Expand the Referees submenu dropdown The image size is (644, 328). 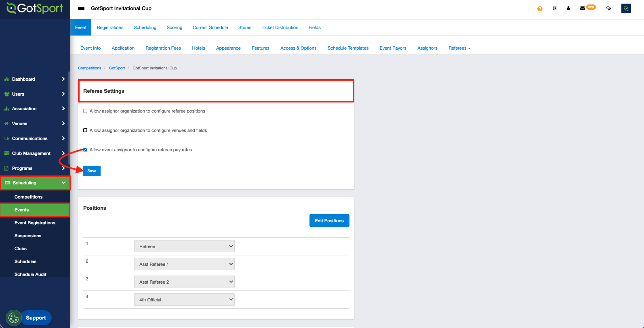[459, 48]
